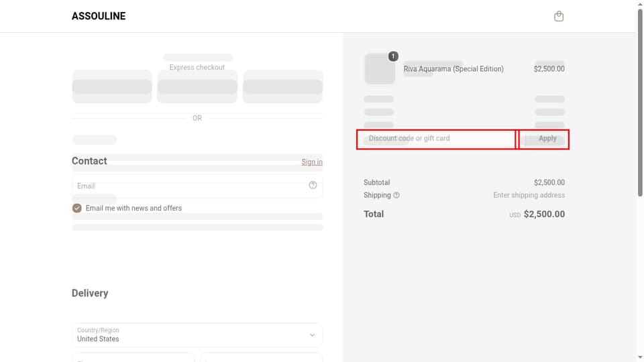Focus the Email input field
This screenshot has height=362, width=644.
click(x=197, y=186)
